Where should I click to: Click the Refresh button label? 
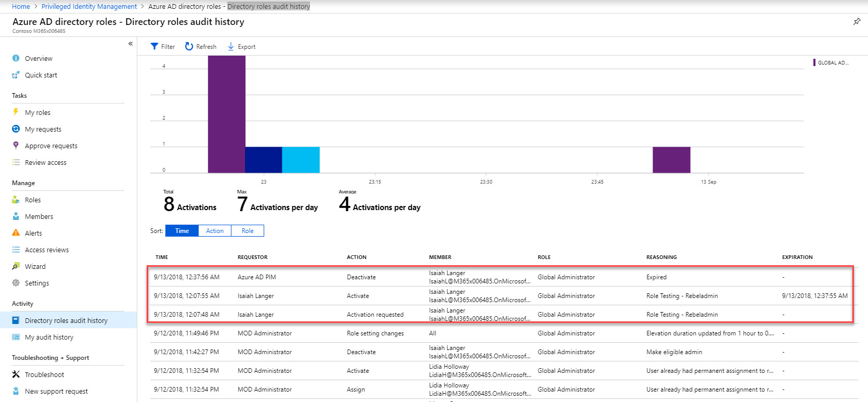[206, 46]
